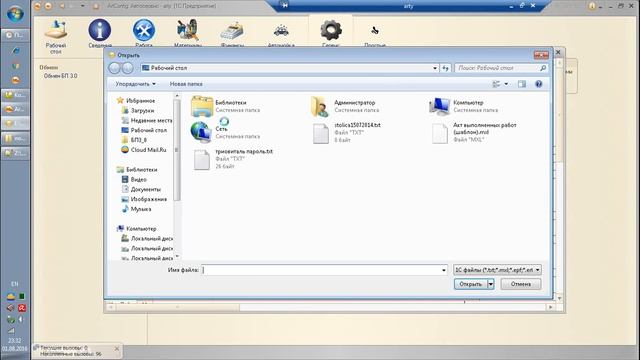Open the Простые section icon
This screenshot has height=360, width=640.
[375, 31]
